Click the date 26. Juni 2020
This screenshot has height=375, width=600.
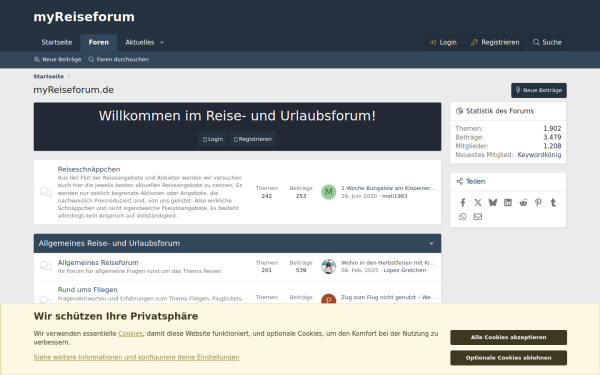click(359, 196)
